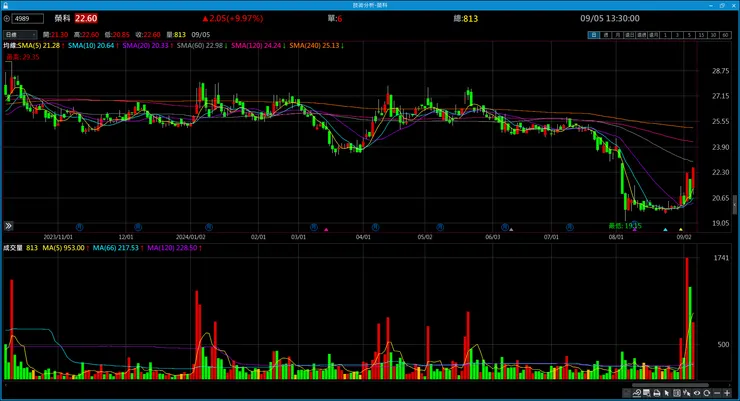Click the SMA(60) 22.98 legend label
The width and height of the screenshot is (740, 401).
point(200,45)
